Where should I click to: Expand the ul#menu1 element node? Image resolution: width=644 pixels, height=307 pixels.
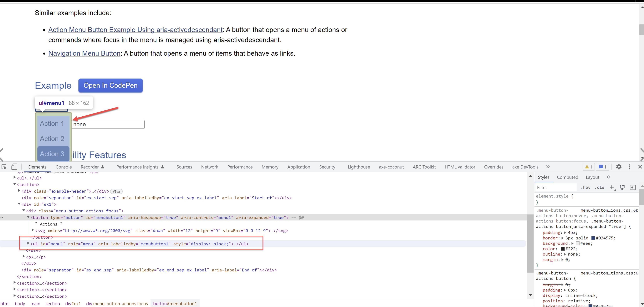coord(28,244)
